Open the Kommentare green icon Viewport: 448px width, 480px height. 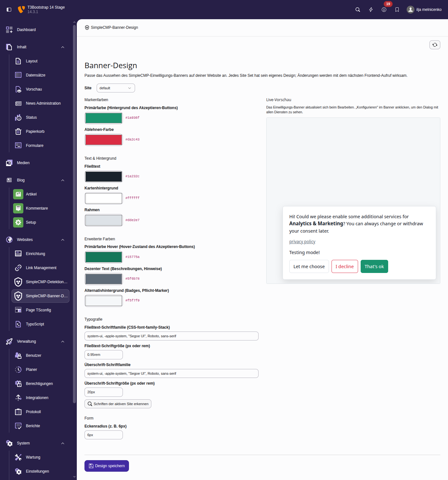[x=18, y=208]
